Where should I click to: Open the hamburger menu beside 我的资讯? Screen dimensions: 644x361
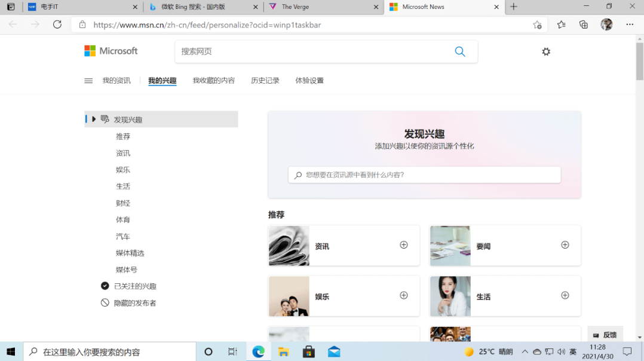88,80
